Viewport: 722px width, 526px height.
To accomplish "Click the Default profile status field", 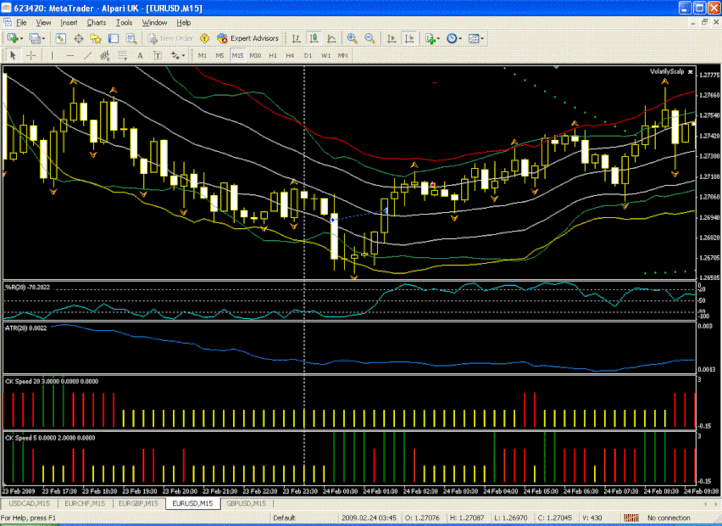I will 304,518.
